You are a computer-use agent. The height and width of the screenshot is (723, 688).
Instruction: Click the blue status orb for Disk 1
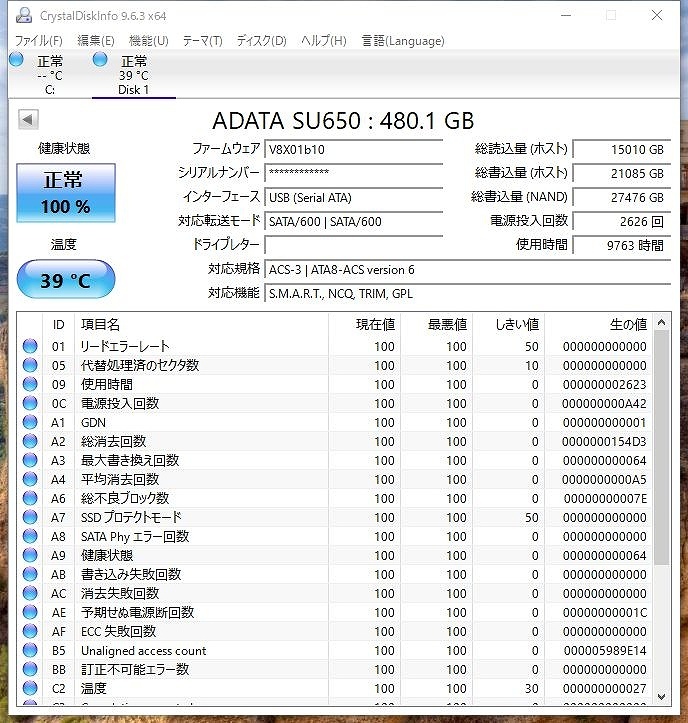tap(100, 59)
